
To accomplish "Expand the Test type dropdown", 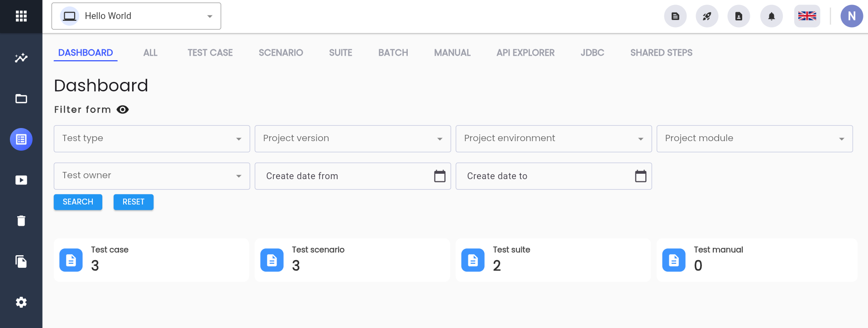I will click(x=152, y=139).
